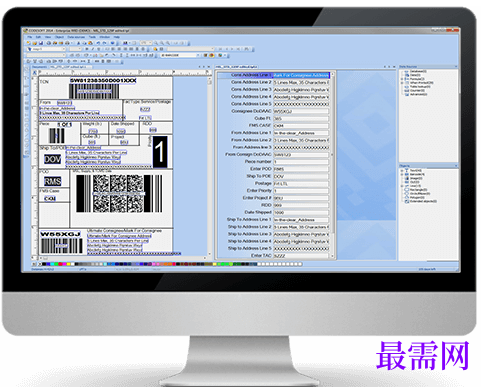Click the Cube Ft input field
This screenshot has height=387, width=488.
(x=301, y=119)
